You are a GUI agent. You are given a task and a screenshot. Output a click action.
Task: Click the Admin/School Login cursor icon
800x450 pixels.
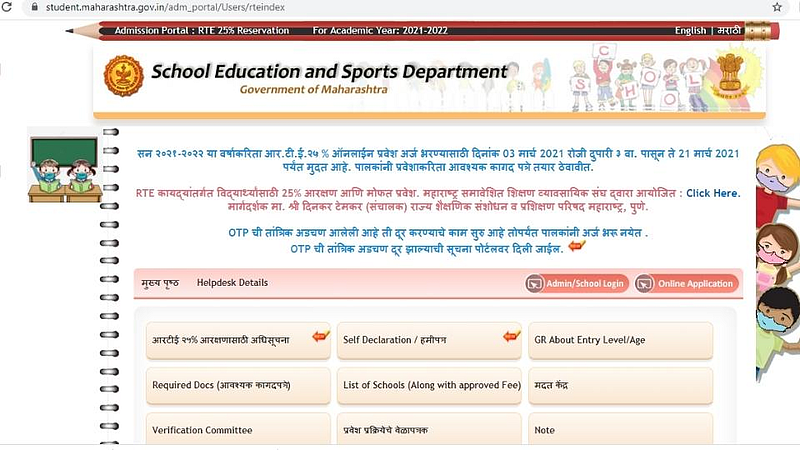coord(535,284)
